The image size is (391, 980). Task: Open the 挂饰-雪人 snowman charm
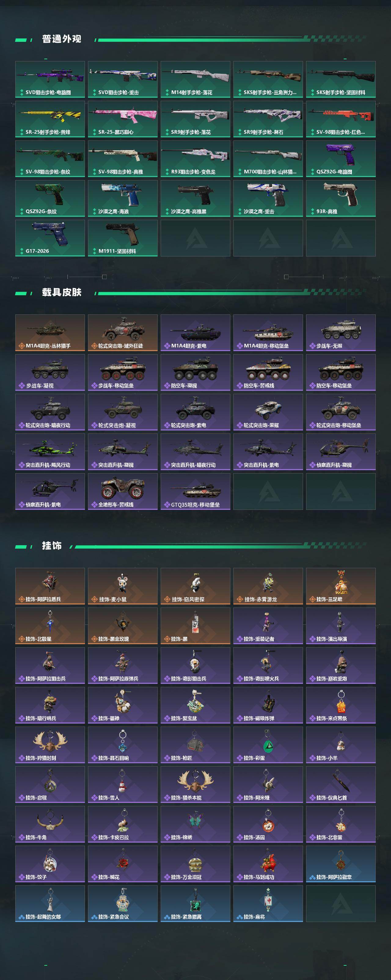point(122,784)
